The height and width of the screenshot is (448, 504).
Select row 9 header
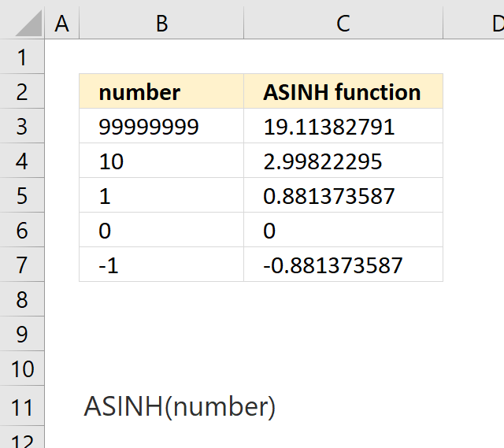click(x=22, y=334)
